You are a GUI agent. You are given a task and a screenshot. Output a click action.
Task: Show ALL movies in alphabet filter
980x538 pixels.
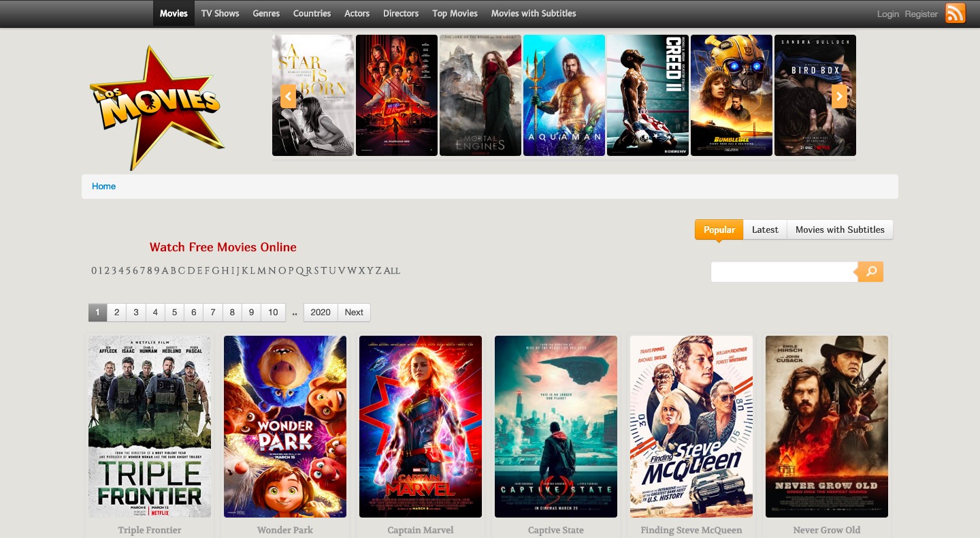(x=392, y=271)
